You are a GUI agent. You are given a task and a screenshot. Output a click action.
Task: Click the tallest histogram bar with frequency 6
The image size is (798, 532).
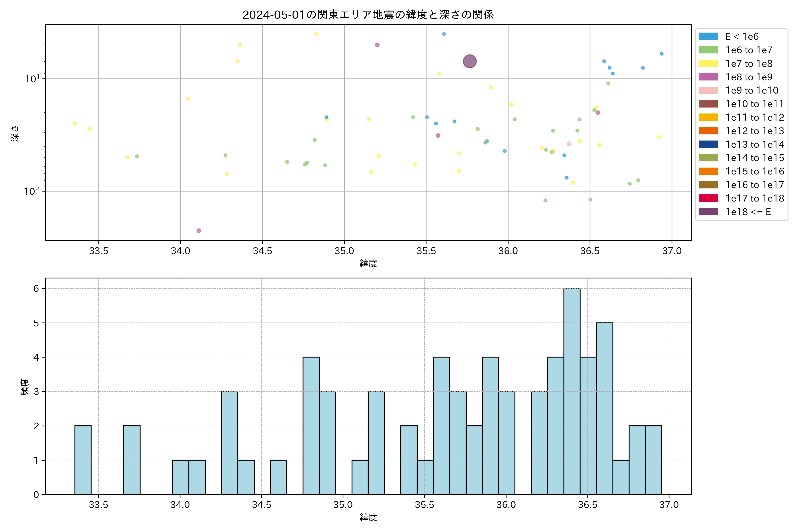[572, 390]
